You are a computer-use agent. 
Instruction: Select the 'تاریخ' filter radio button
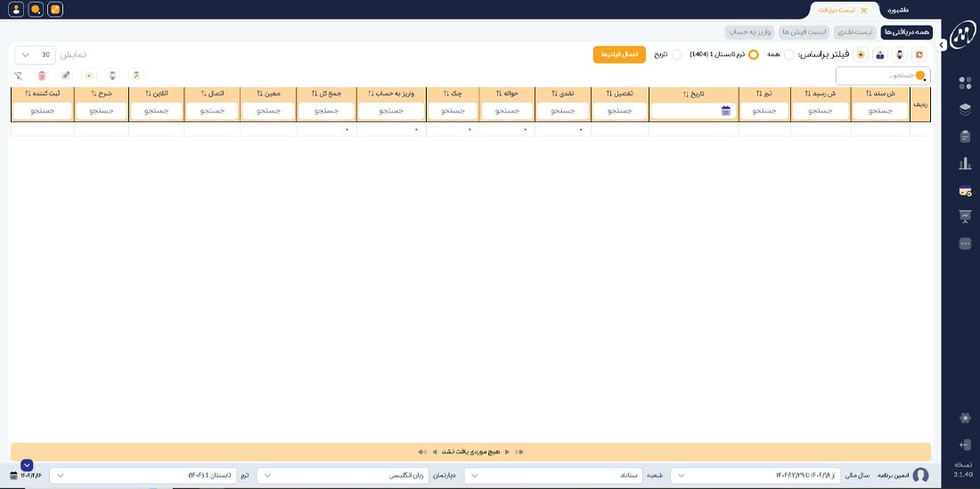coord(676,54)
